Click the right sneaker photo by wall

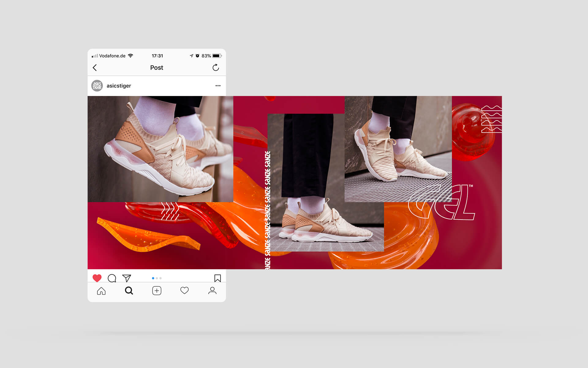(x=398, y=149)
